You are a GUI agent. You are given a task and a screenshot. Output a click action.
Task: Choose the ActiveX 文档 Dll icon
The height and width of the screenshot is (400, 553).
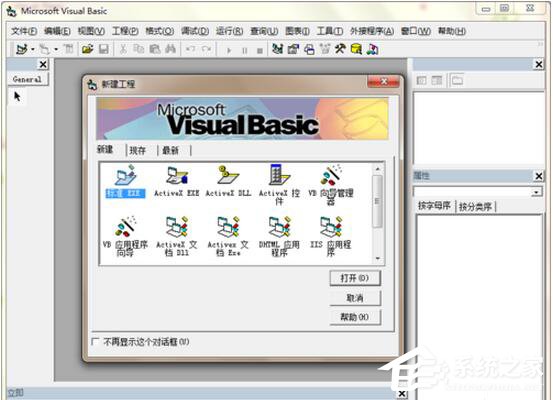point(177,236)
